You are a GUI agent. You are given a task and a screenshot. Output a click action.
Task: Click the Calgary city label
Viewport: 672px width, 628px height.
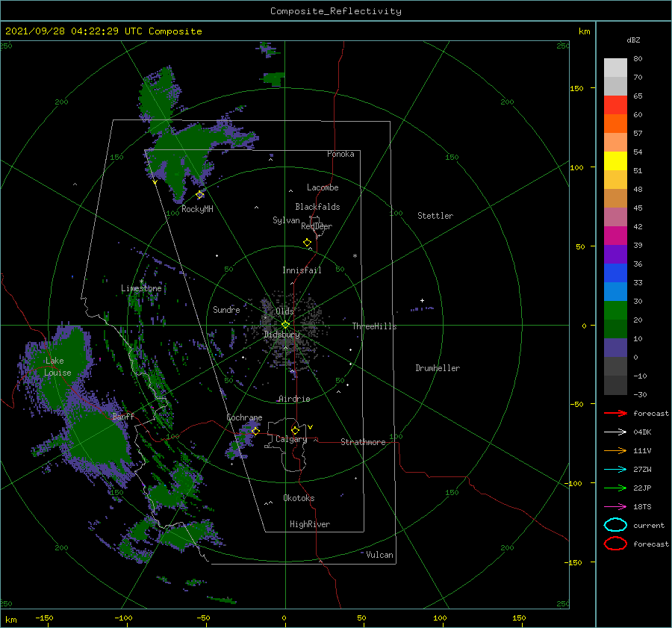291,439
